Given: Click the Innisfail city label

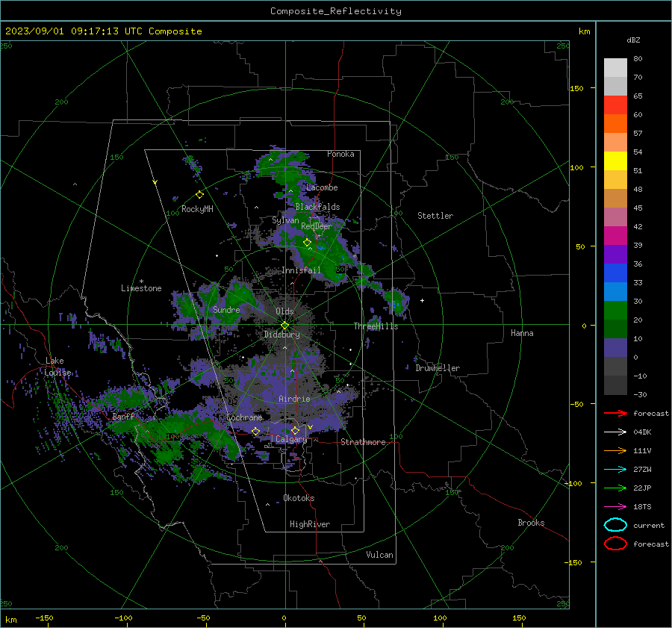Looking at the screenshot, I should [x=301, y=270].
